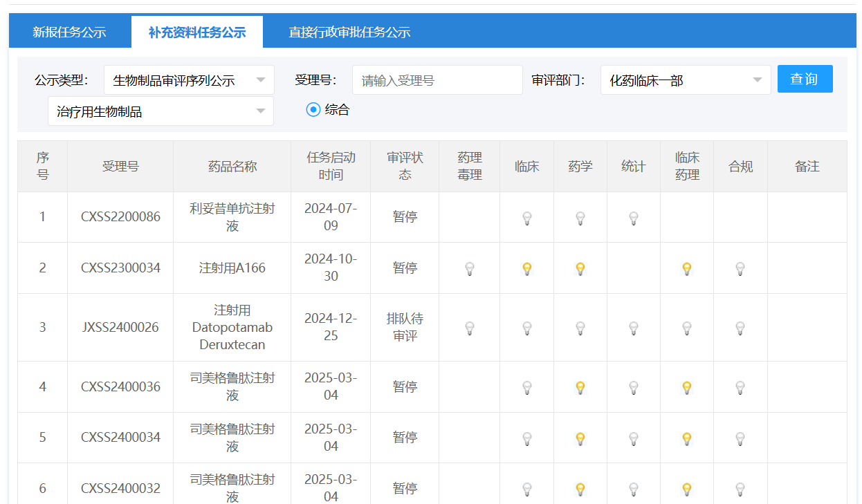
Task: Click drug name 注射用Datopotamab Deruxtecan
Action: click(x=232, y=327)
